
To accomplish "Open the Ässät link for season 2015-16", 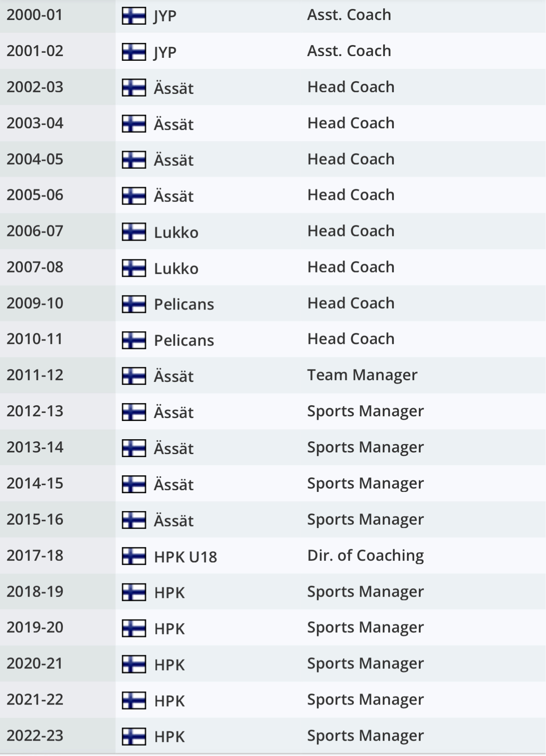I will (173, 520).
